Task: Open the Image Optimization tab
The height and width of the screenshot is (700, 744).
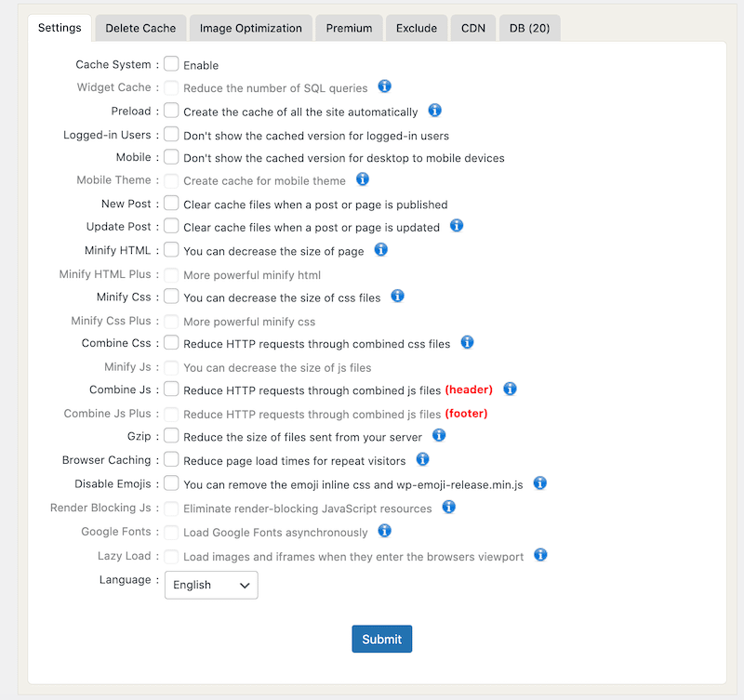Action: coord(250,28)
